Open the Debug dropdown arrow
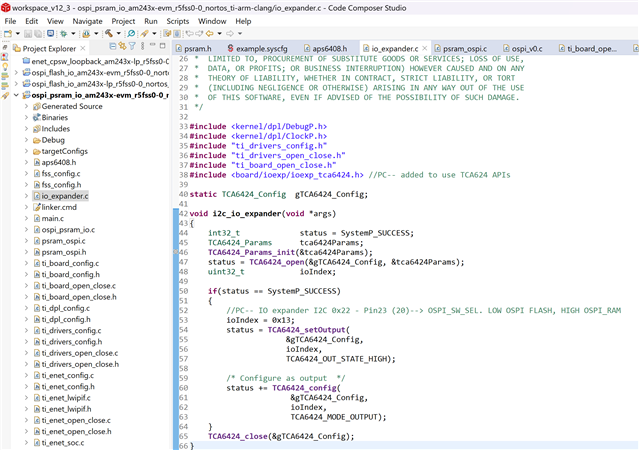This screenshot has height=450, width=639. [x=73, y=33]
